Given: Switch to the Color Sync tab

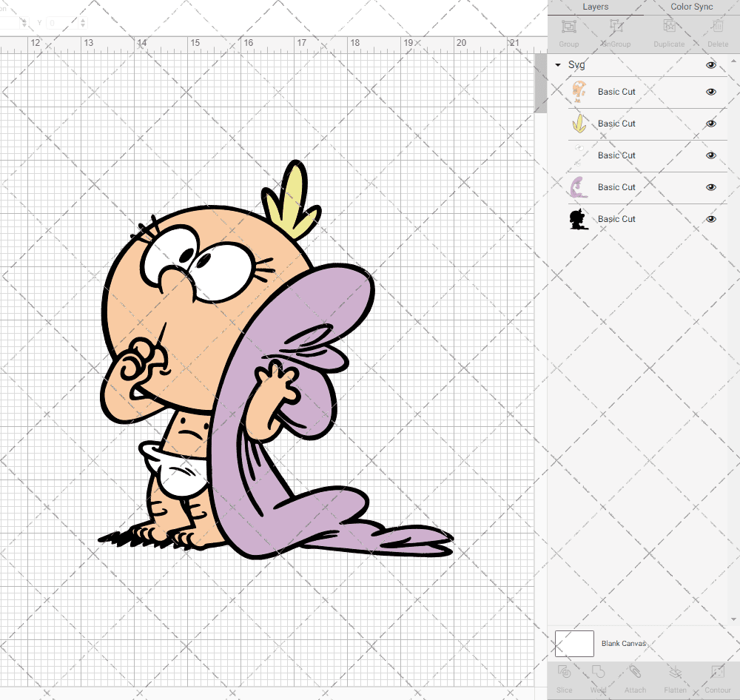Looking at the screenshot, I should 691,7.
